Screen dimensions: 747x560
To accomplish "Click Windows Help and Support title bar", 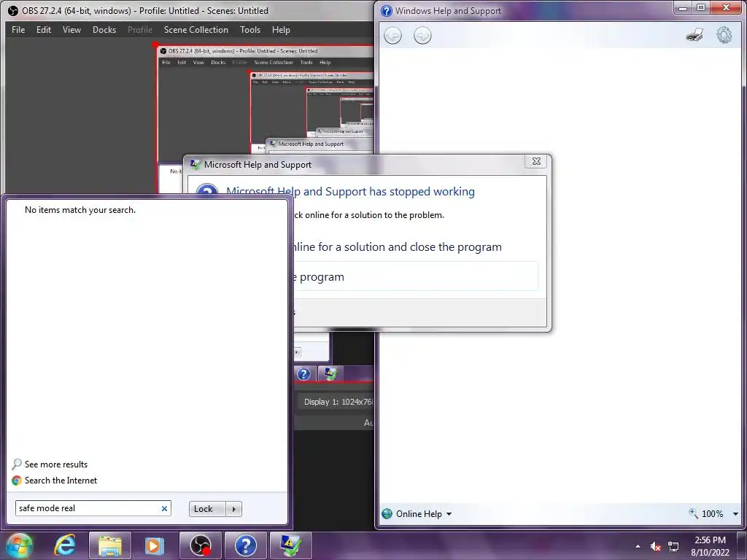I will pyautogui.click(x=524, y=10).
